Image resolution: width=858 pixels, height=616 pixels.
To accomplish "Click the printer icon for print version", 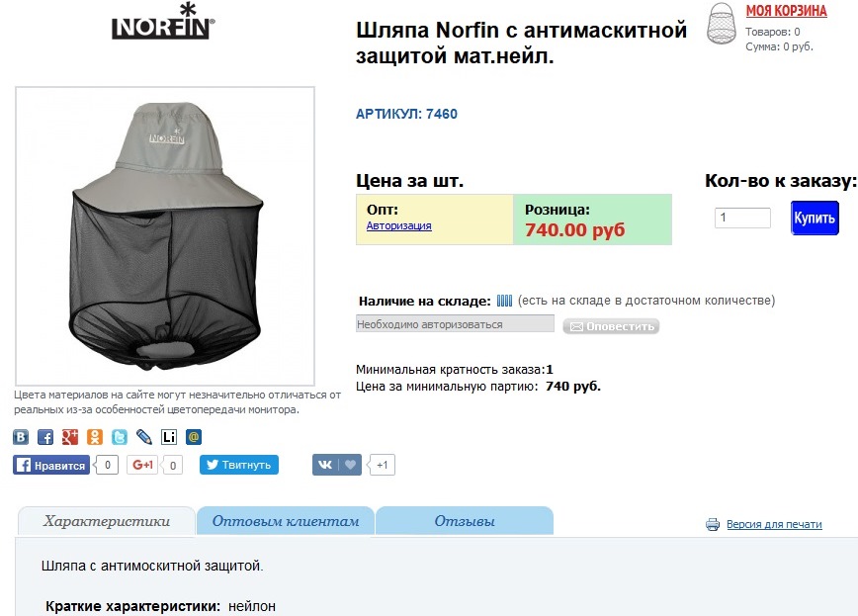I will point(713,525).
